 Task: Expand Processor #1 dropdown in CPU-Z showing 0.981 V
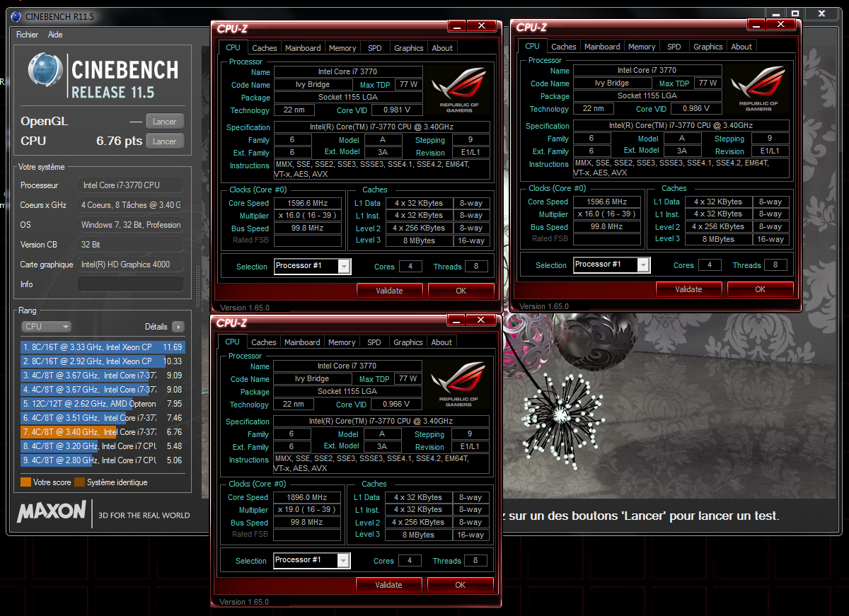click(344, 267)
